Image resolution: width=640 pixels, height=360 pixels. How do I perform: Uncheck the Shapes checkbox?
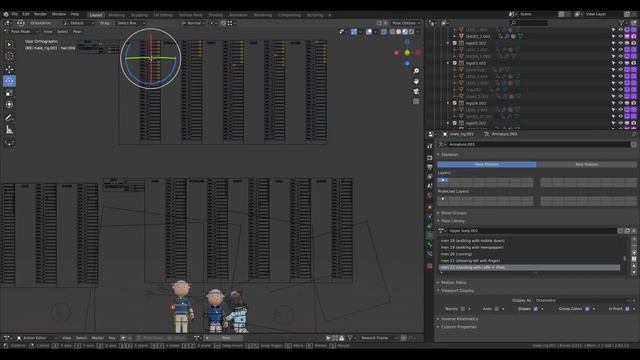(x=536, y=309)
